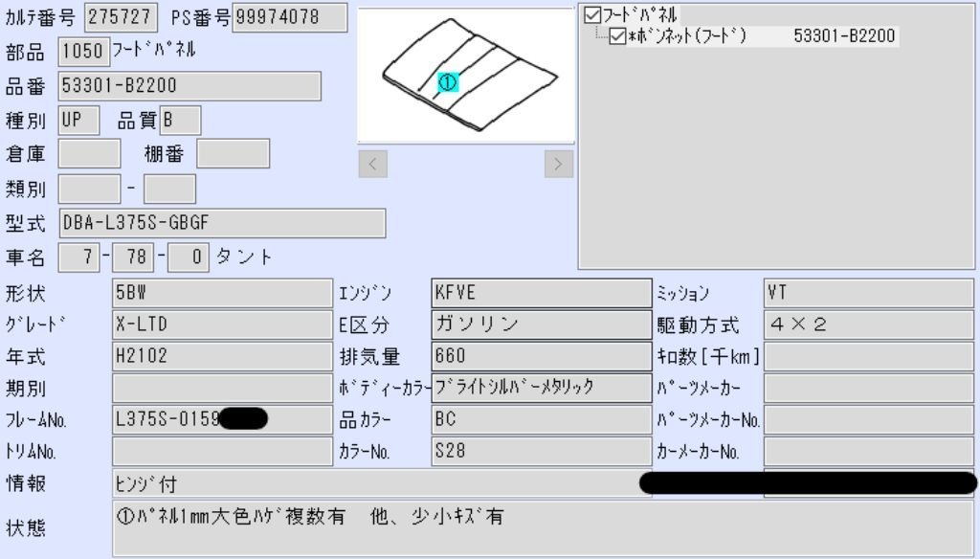The height and width of the screenshot is (559, 980).
Task: Click the カルテ番号 field 275727
Action: pos(121,17)
